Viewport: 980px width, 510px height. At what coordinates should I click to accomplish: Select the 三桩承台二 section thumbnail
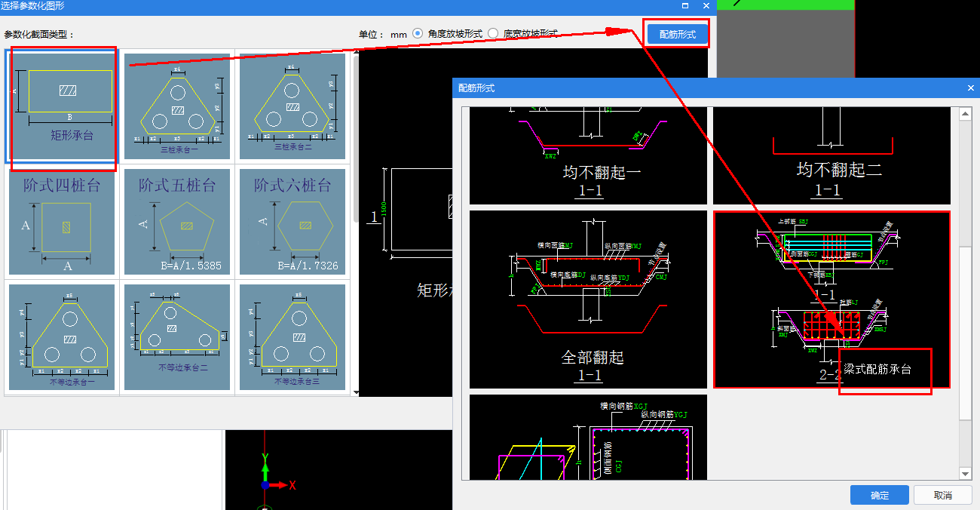tap(292, 106)
